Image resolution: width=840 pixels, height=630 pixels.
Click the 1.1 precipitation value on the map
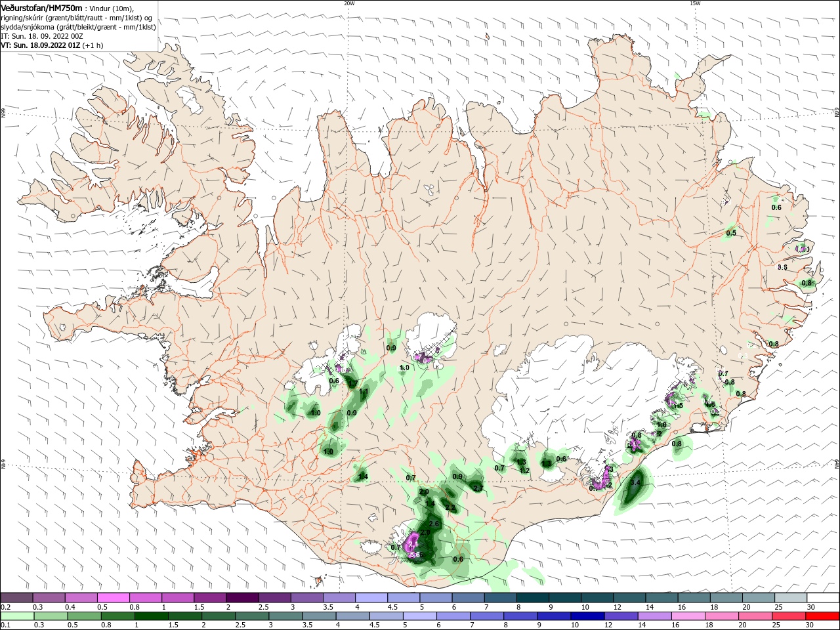coord(364,392)
